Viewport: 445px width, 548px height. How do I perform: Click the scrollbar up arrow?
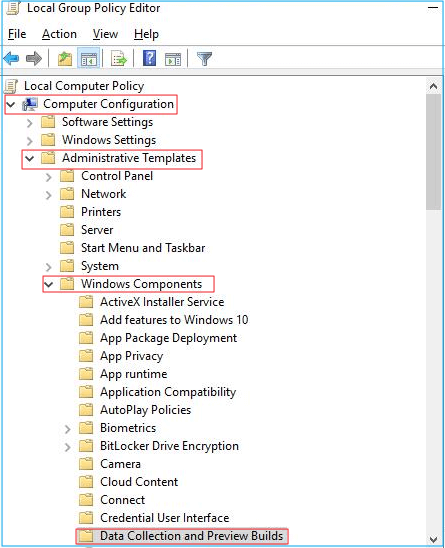(x=433, y=86)
